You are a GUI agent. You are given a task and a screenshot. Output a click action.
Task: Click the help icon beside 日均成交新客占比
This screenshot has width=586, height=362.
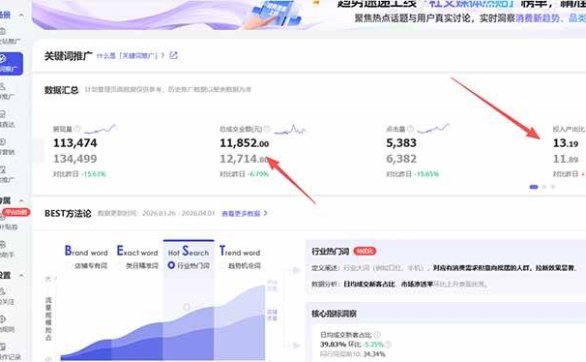point(377,335)
